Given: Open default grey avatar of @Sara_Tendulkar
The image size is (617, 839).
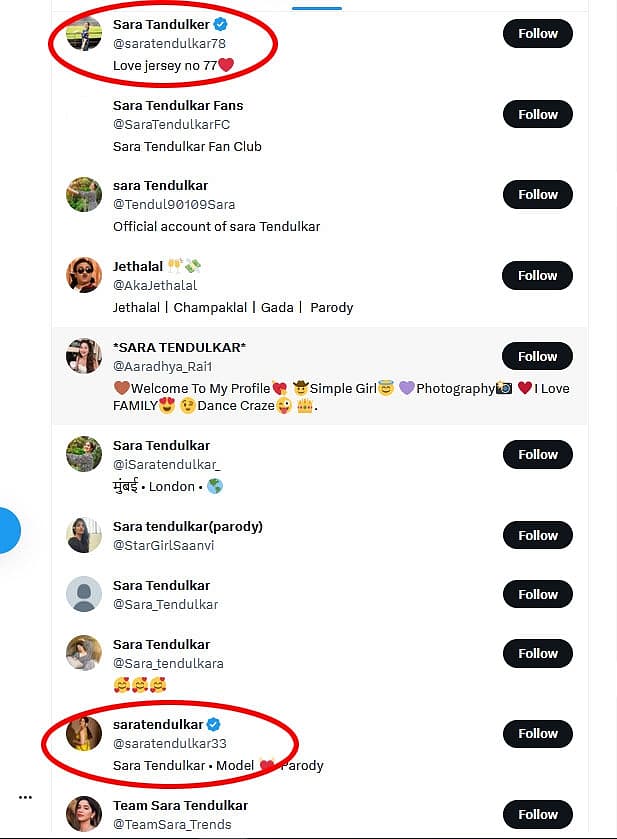Looking at the screenshot, I should pyautogui.click(x=84, y=594).
